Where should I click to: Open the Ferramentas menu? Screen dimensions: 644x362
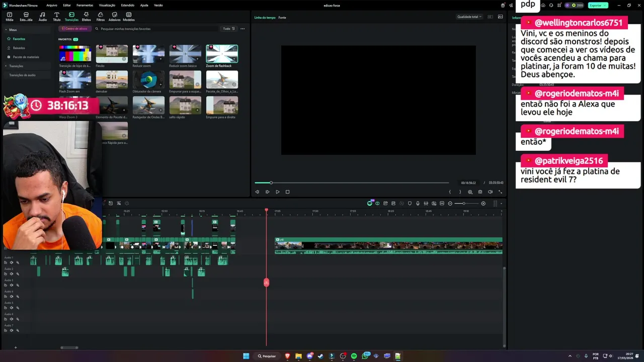tap(85, 5)
